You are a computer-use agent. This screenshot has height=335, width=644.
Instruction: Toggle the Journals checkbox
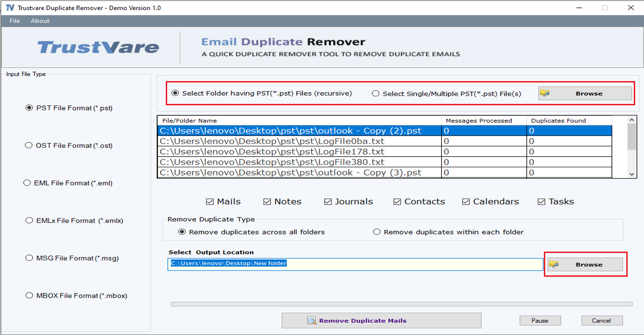coord(348,202)
